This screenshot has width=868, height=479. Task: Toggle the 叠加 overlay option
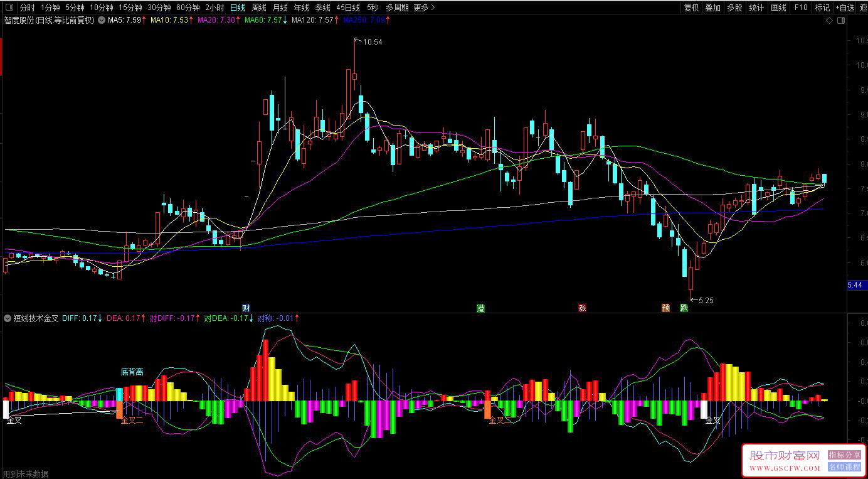pyautogui.click(x=712, y=8)
